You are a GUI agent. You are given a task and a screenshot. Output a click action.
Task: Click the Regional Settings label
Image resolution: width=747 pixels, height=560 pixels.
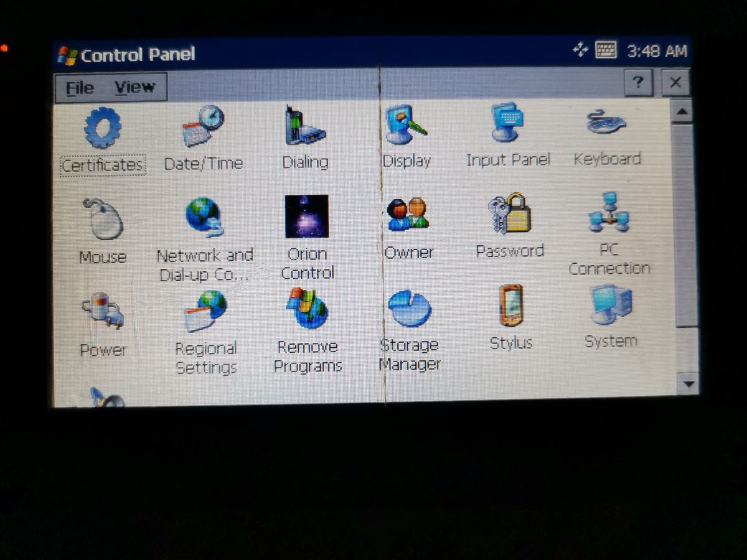206,358
